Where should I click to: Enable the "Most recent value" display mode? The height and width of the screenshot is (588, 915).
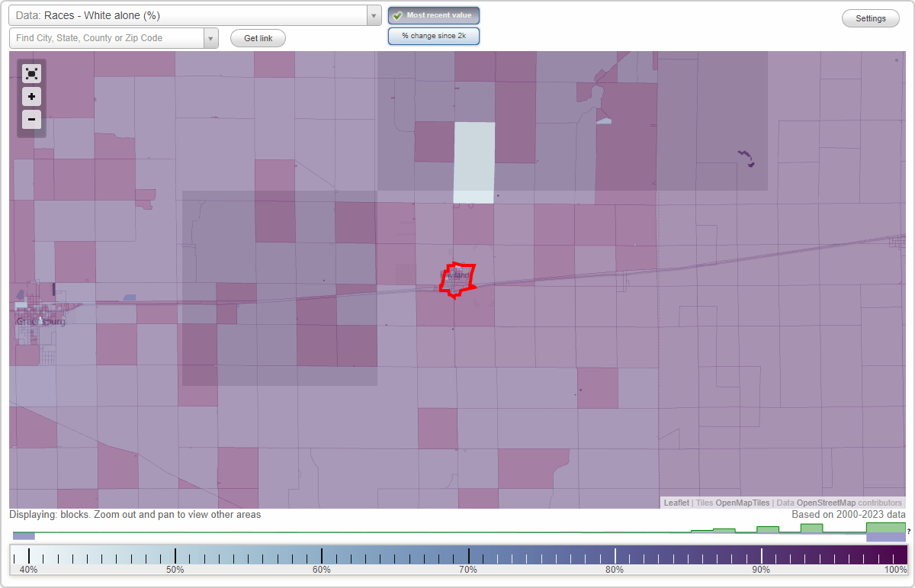(x=433, y=14)
